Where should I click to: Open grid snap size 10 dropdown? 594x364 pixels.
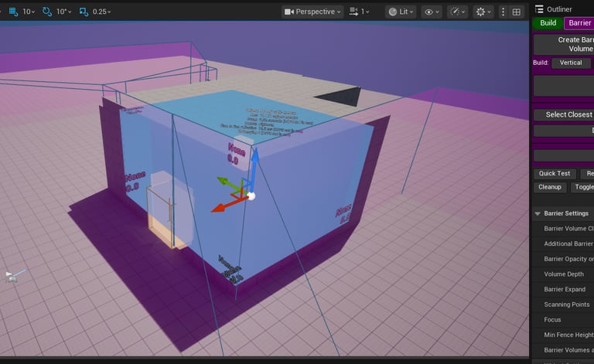[x=29, y=12]
